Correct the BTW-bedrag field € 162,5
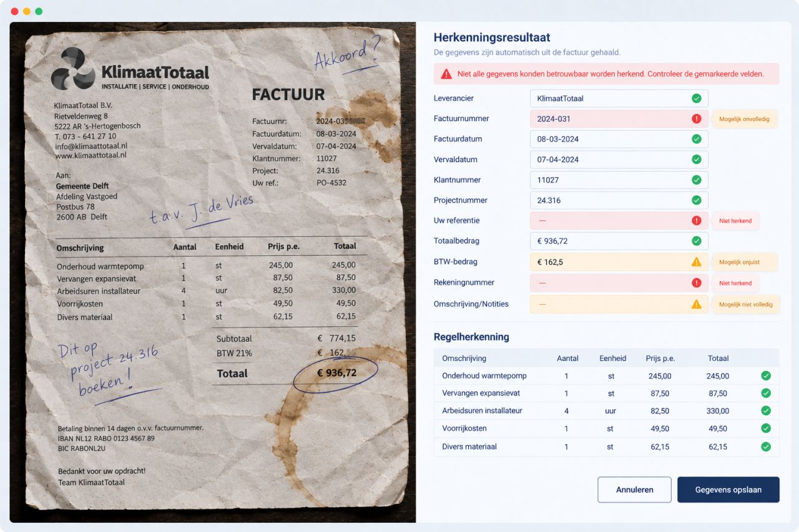 pos(619,262)
